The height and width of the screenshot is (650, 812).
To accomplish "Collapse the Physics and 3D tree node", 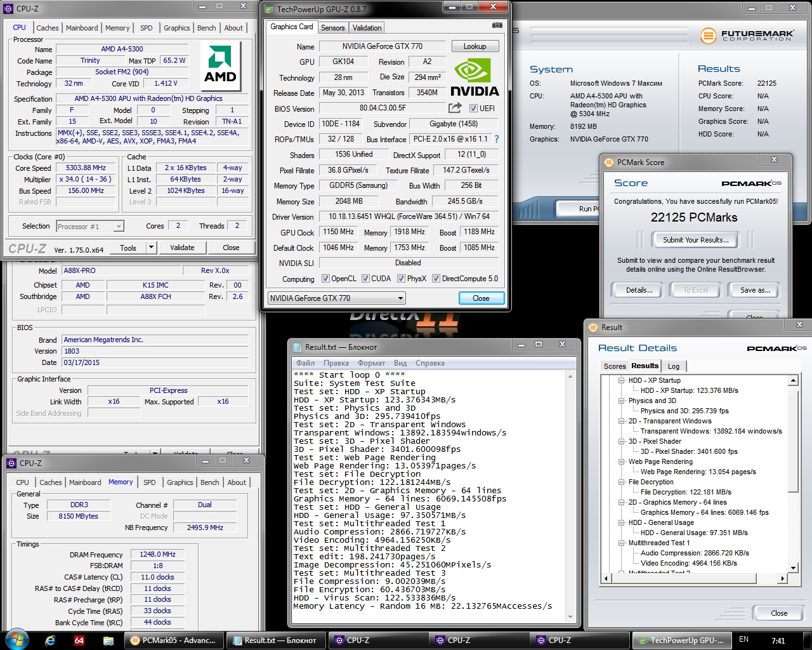I will click(x=622, y=401).
